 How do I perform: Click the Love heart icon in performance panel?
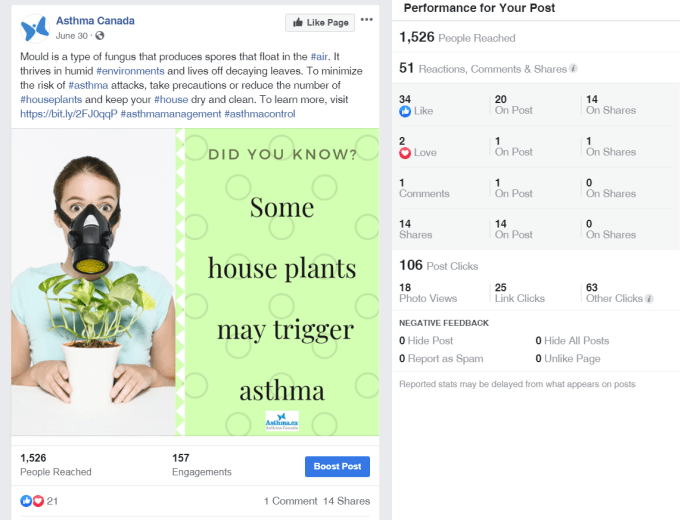click(405, 153)
